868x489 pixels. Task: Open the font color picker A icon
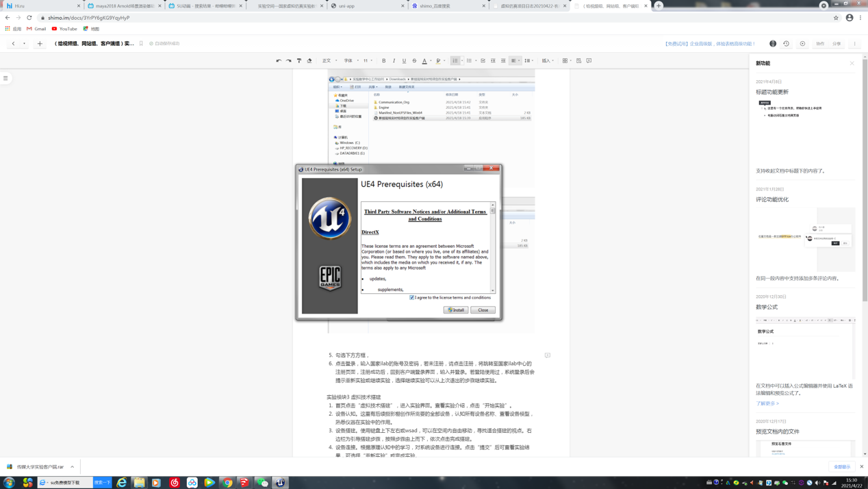click(424, 61)
